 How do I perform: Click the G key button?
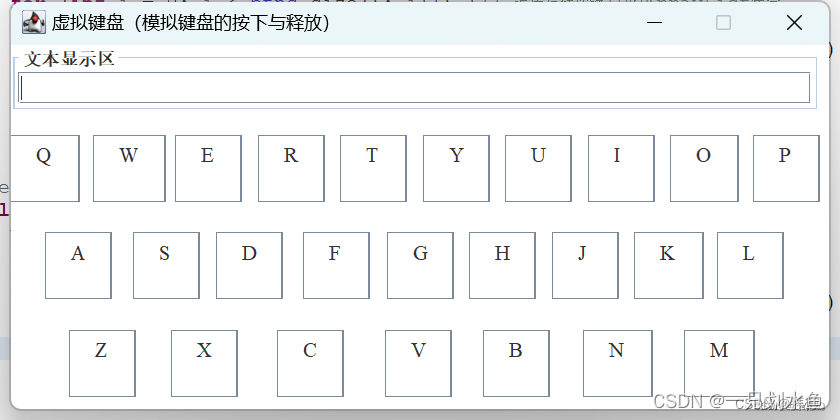pos(421,265)
